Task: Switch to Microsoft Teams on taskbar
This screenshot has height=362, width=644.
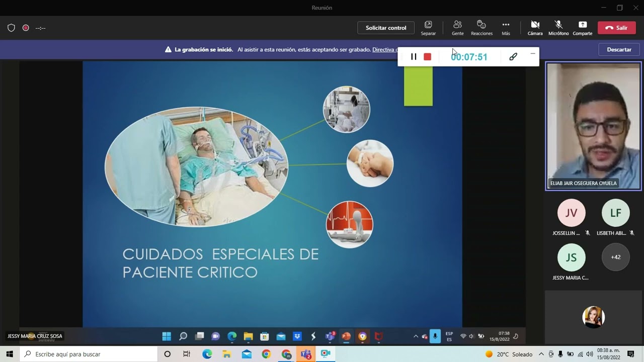Action: coord(306,354)
